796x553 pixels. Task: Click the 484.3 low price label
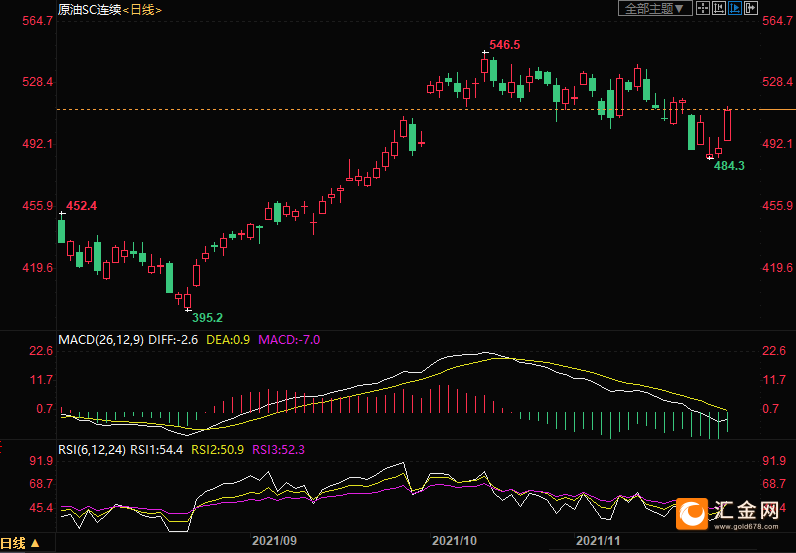(x=729, y=165)
